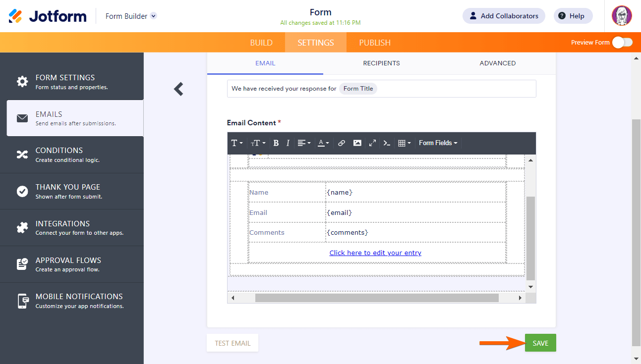Toggle bold formatting in email editor
The width and height of the screenshot is (641, 364).
click(x=276, y=143)
